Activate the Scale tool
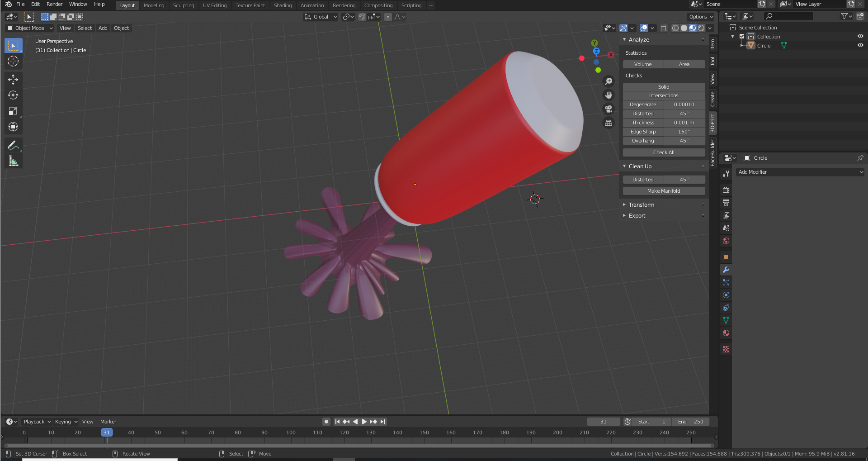The height and width of the screenshot is (461, 868). click(13, 111)
